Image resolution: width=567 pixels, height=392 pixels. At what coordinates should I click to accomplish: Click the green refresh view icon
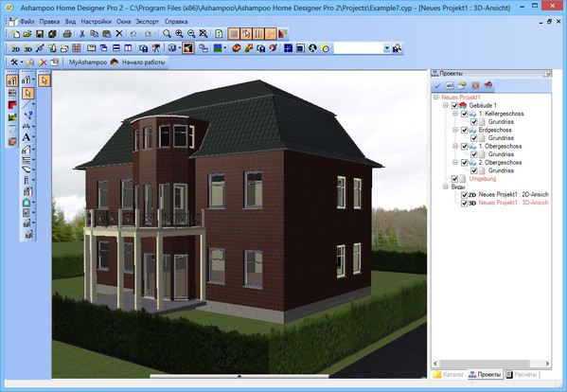(219, 34)
